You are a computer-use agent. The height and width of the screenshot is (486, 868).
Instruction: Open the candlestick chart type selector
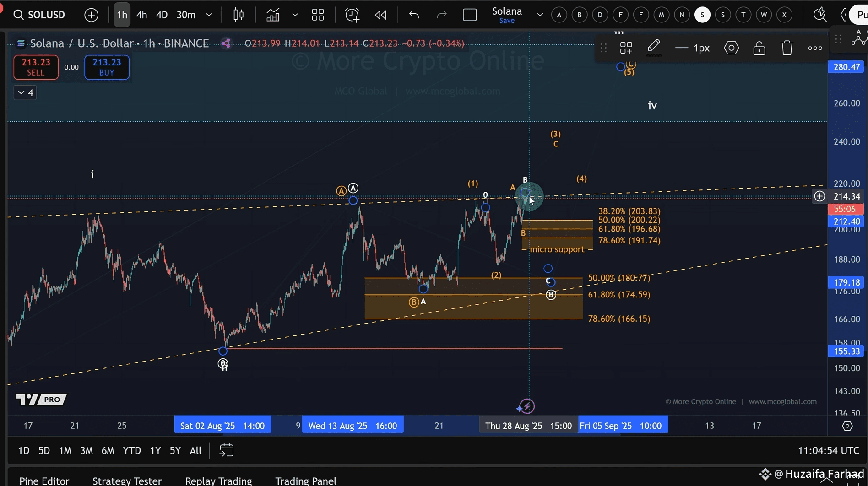click(239, 15)
